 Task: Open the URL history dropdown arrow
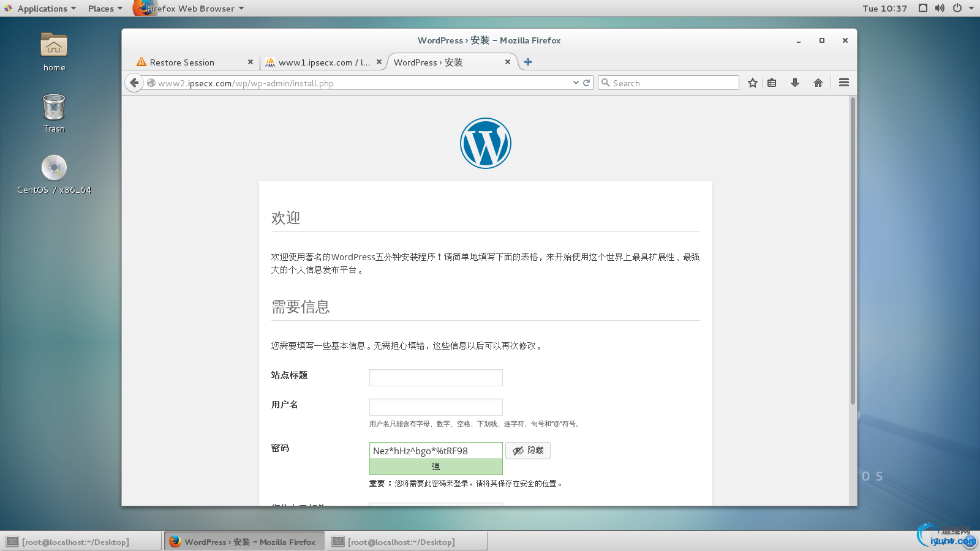pyautogui.click(x=576, y=83)
